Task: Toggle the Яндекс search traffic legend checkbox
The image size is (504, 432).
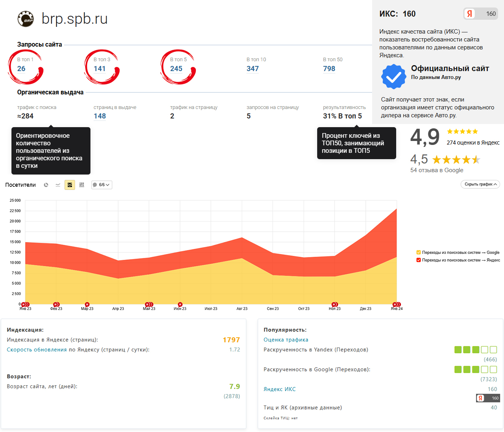Action: pyautogui.click(x=419, y=260)
